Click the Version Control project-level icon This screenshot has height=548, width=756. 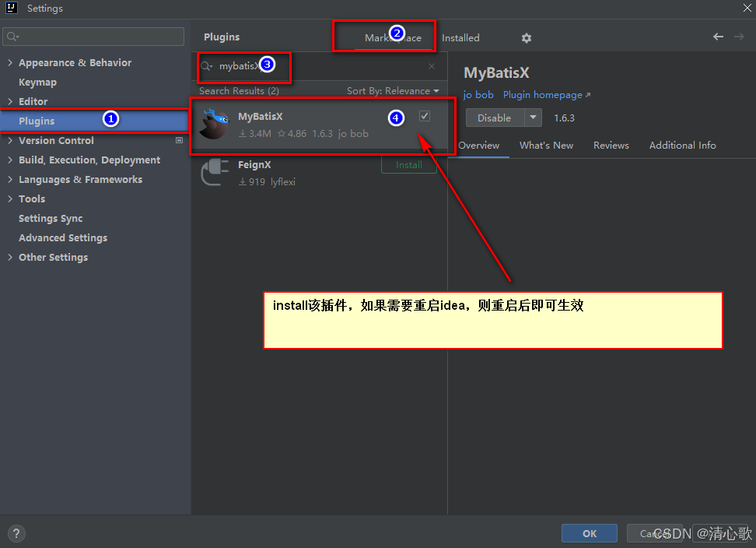(180, 140)
